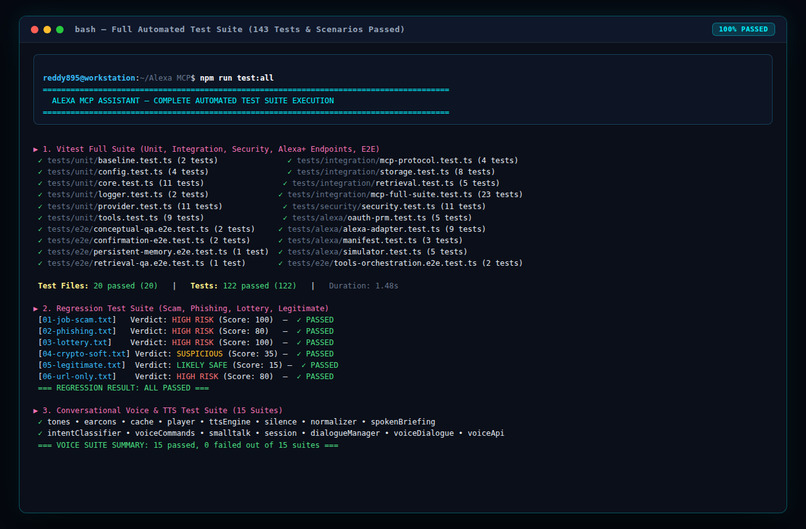Click Duration: 1.48s text
This screenshot has height=529, width=806.
pos(363,286)
